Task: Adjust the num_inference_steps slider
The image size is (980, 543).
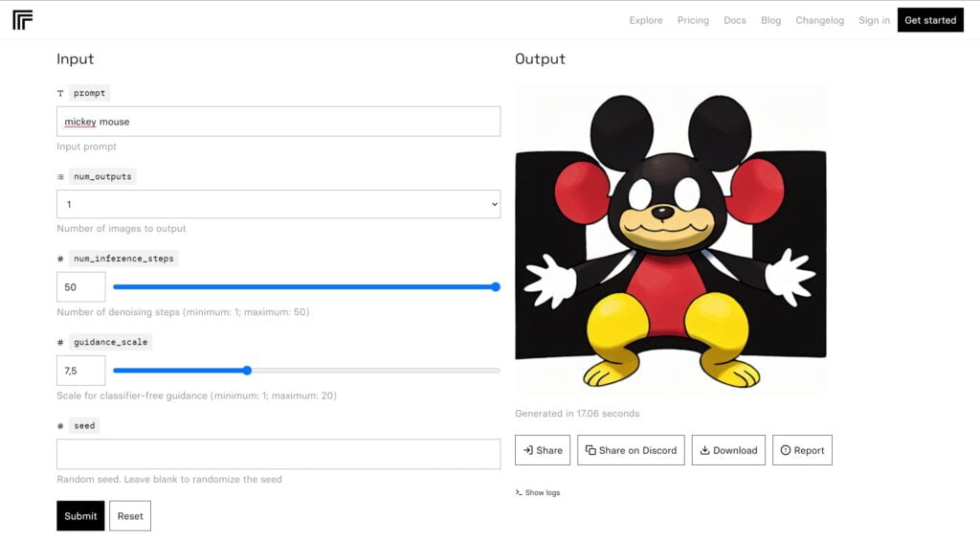Action: [306, 286]
